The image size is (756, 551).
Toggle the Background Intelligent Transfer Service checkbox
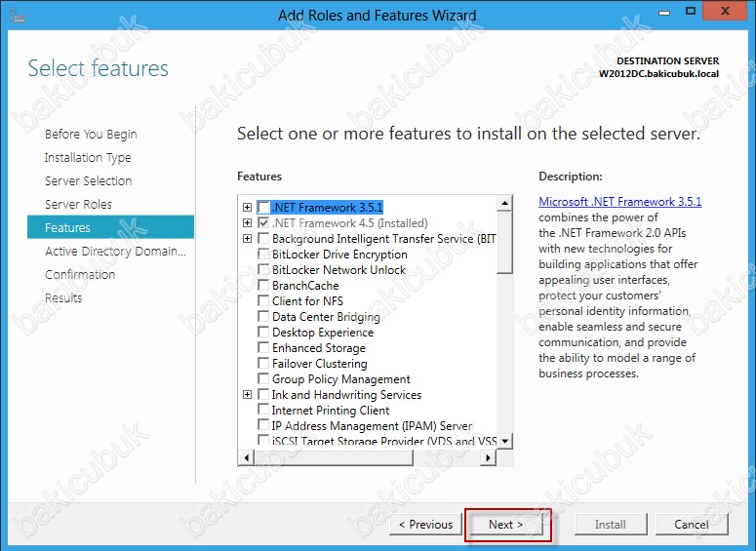pos(263,238)
